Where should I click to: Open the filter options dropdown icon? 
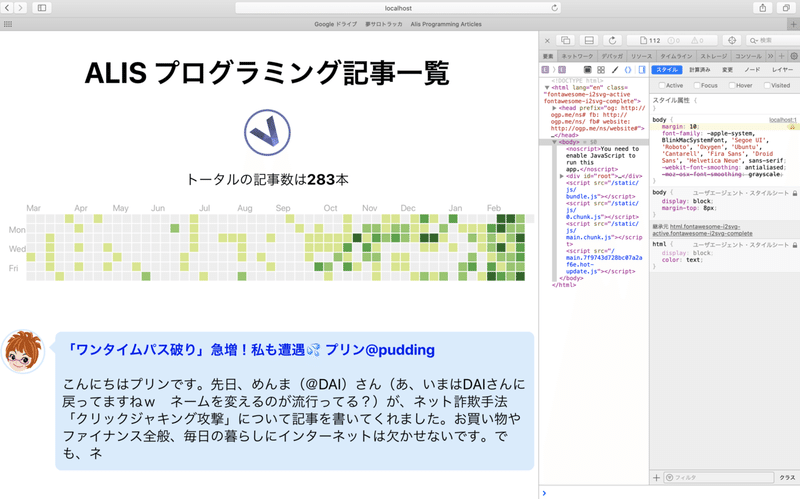coord(670,478)
